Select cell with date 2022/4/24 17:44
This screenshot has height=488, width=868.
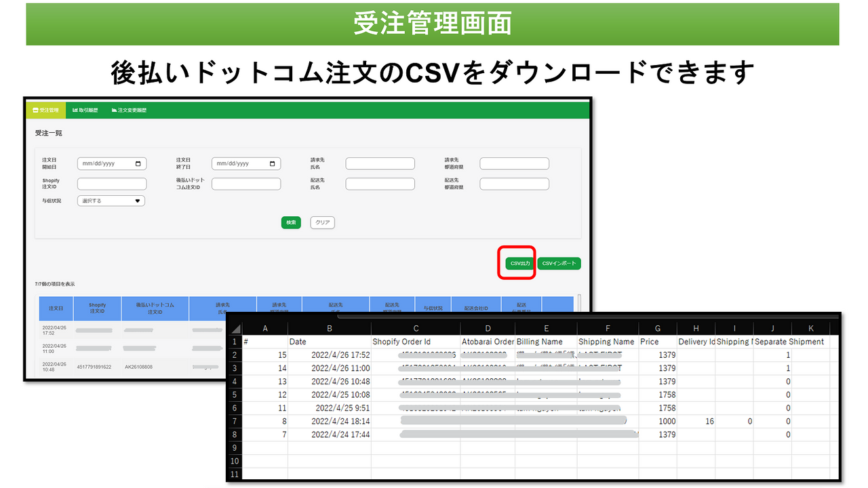click(x=330, y=434)
